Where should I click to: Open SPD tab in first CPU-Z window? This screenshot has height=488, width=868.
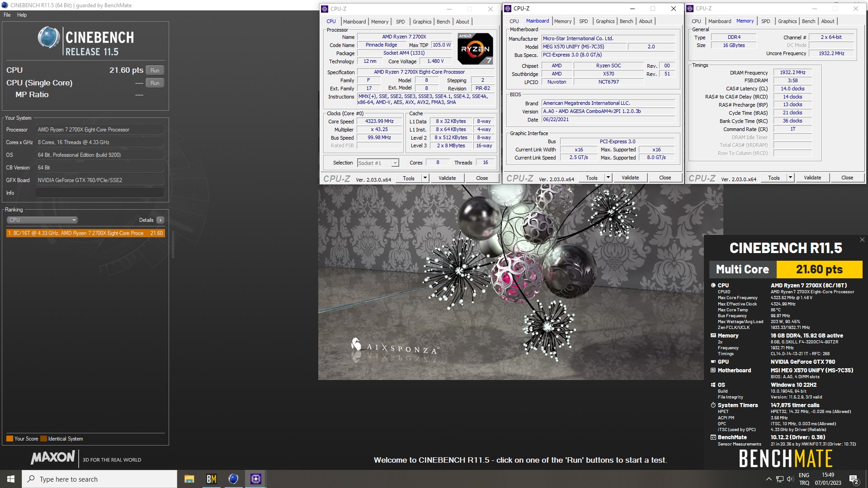tap(401, 22)
